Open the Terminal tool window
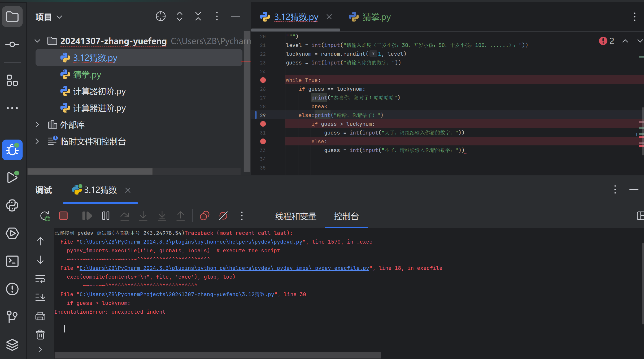 [x=12, y=261]
